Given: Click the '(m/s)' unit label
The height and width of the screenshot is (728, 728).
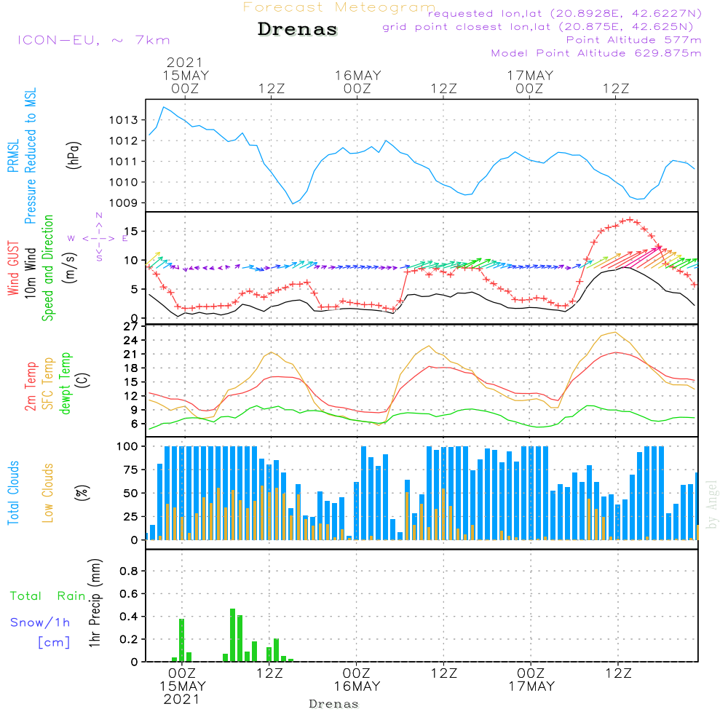Looking at the screenshot, I should [71, 268].
